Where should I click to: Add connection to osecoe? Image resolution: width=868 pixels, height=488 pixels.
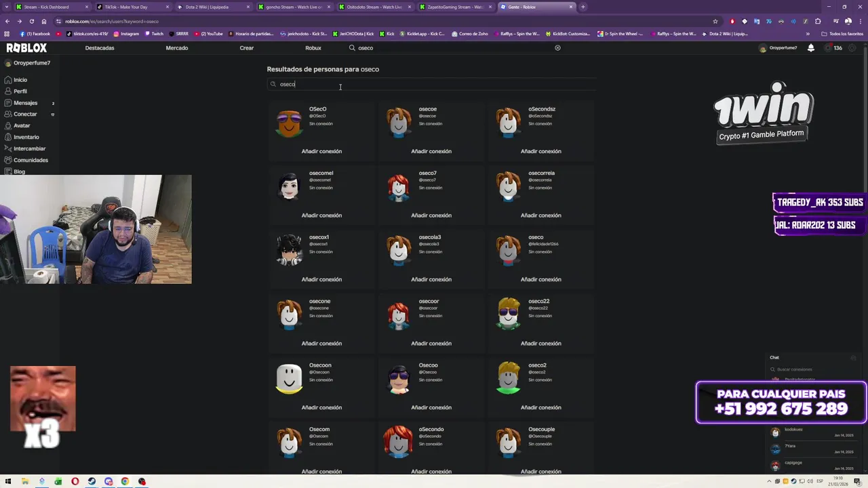point(431,151)
